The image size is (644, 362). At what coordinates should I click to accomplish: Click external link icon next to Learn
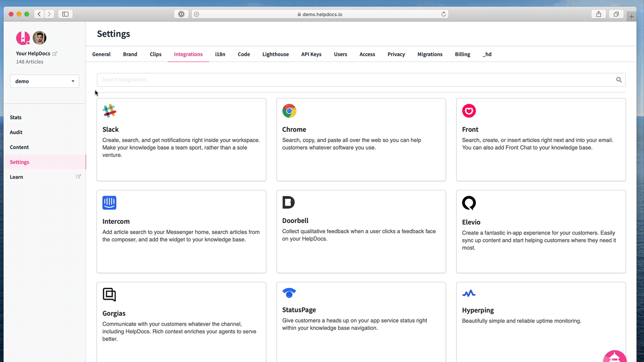pyautogui.click(x=79, y=177)
